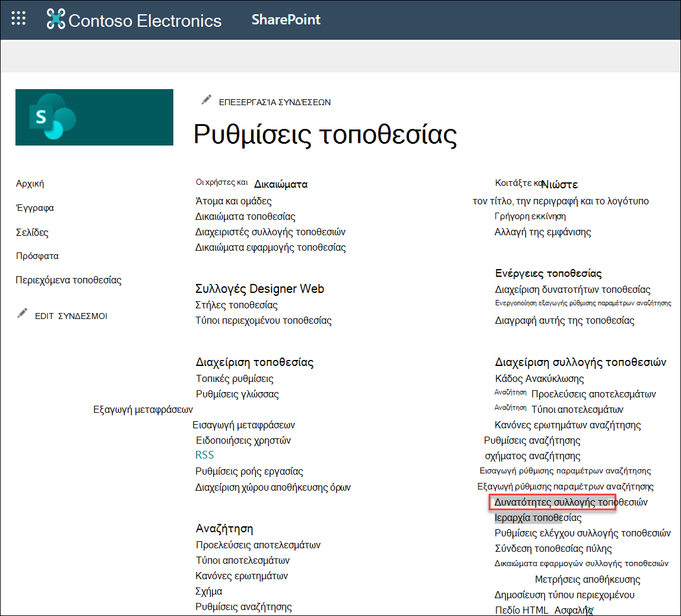
Task: Open Σχήμα under Αναζήτηση
Action: click(x=209, y=591)
